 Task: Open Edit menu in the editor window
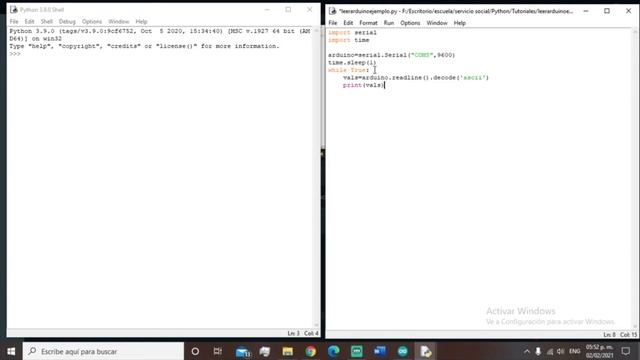coord(348,23)
